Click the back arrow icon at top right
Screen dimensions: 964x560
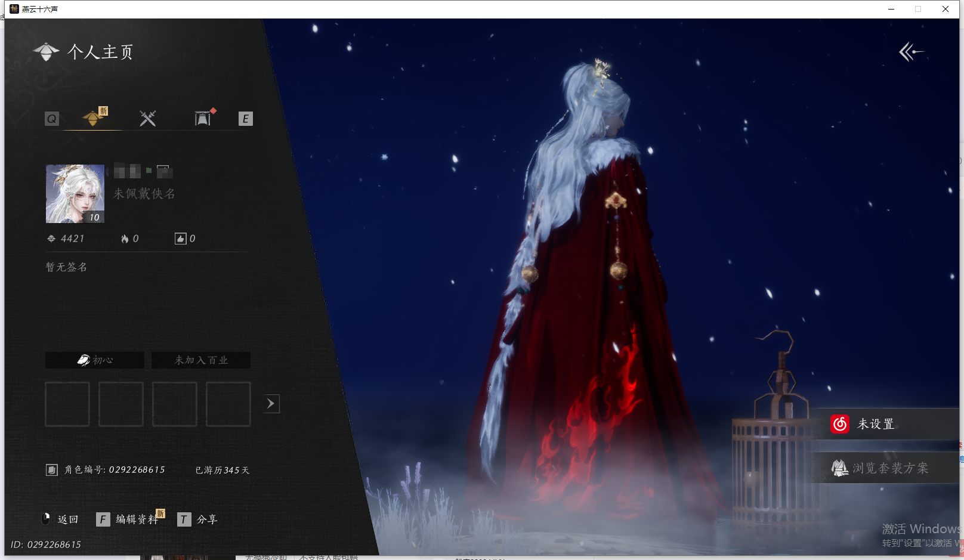click(x=910, y=52)
